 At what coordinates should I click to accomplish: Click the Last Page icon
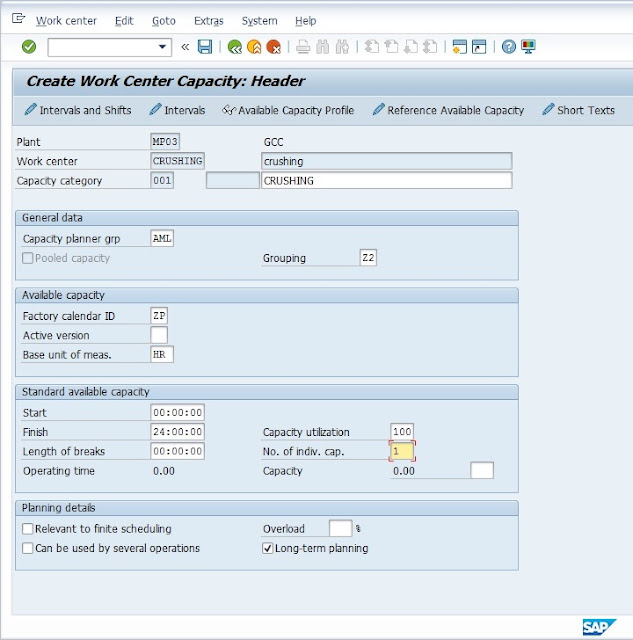click(430, 47)
